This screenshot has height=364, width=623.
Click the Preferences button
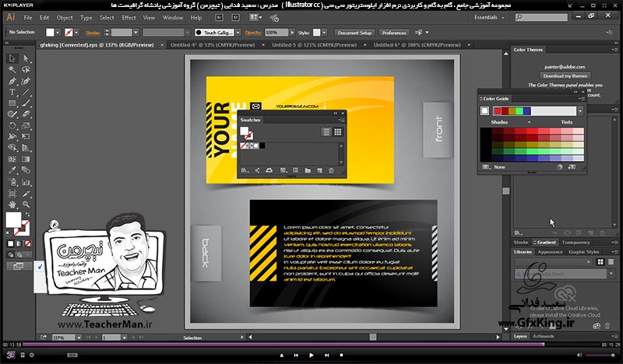(394, 33)
